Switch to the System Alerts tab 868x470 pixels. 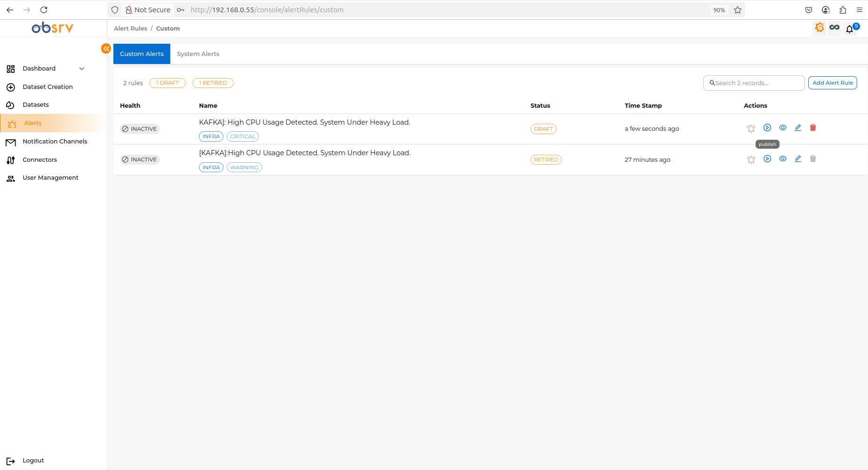(198, 54)
